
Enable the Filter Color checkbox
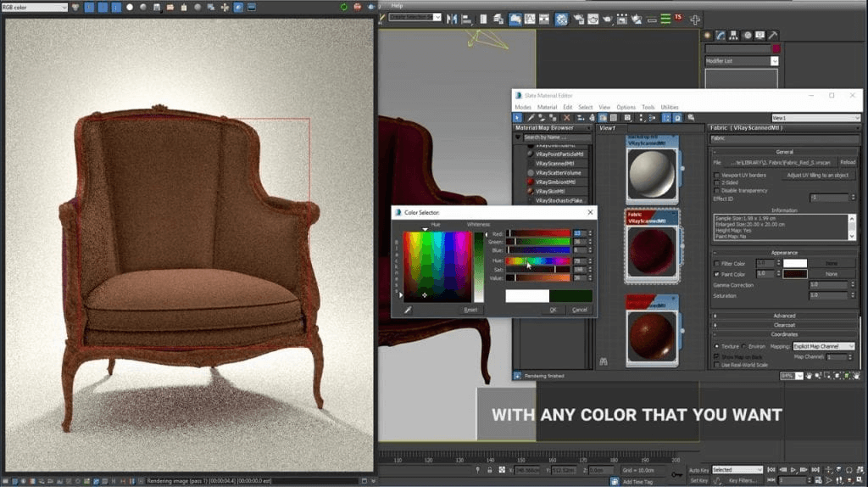pos(717,264)
